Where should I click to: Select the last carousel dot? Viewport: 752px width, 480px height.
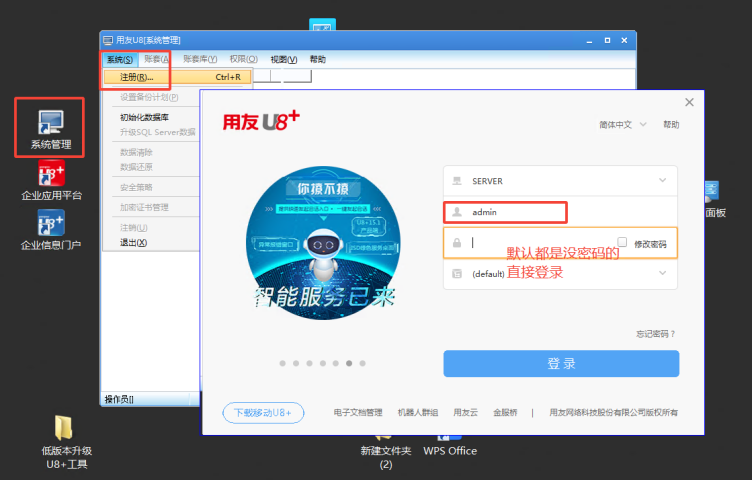tap(363, 363)
